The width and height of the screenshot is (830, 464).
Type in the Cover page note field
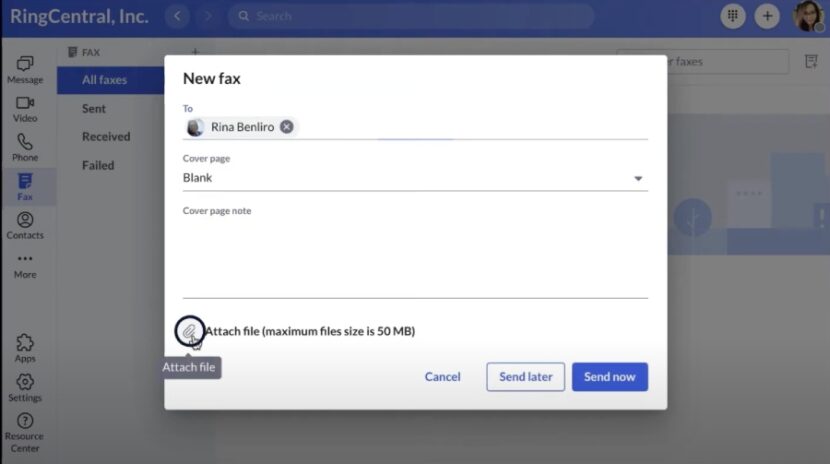(x=414, y=255)
